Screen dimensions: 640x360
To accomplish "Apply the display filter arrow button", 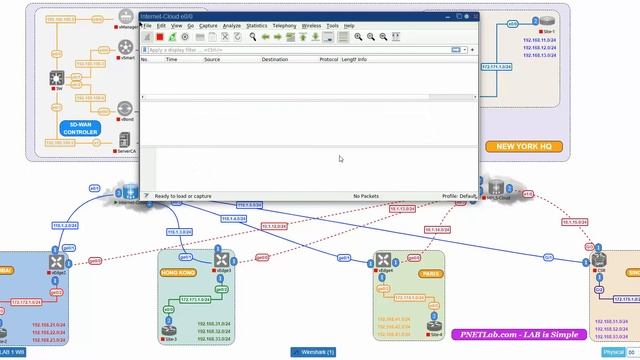I will pos(456,50).
